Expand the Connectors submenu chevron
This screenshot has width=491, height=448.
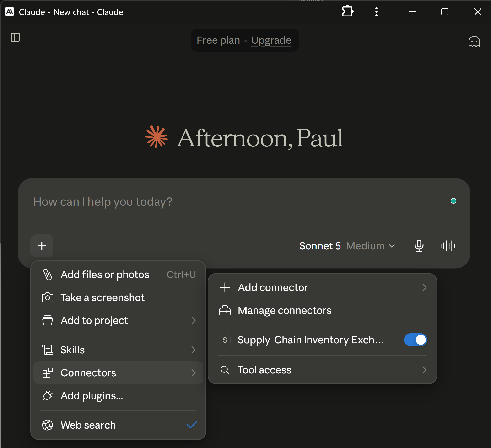click(193, 373)
